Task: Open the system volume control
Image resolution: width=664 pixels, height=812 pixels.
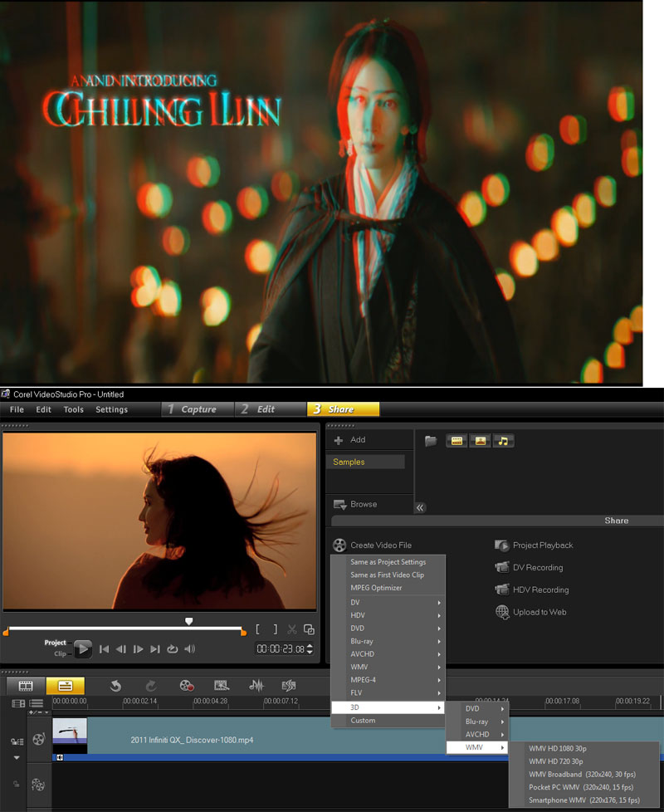Action: click(x=190, y=649)
